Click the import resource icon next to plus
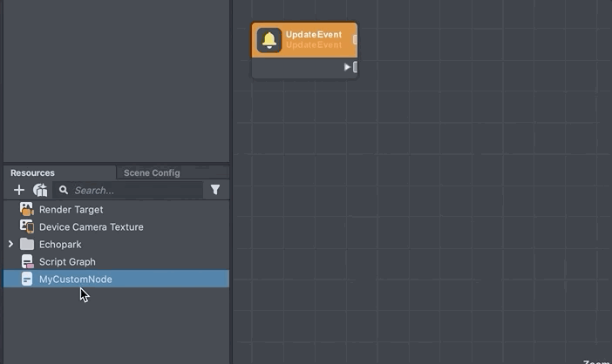The image size is (612, 364). pos(40,190)
